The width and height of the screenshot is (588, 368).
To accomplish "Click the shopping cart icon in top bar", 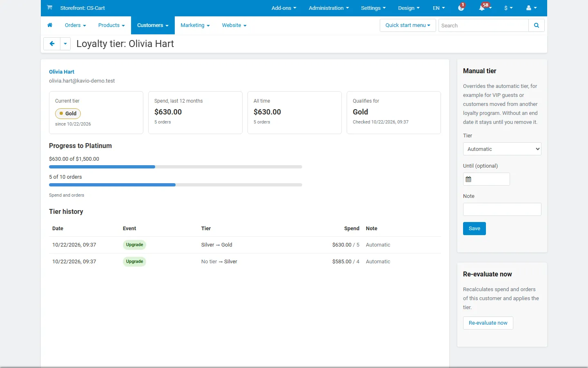I will click(49, 7).
